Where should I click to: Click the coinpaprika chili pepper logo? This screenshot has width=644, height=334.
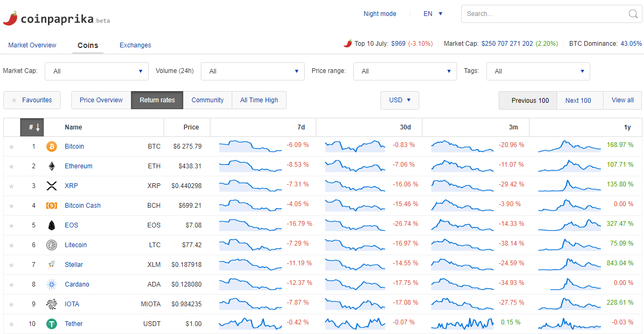click(x=11, y=18)
